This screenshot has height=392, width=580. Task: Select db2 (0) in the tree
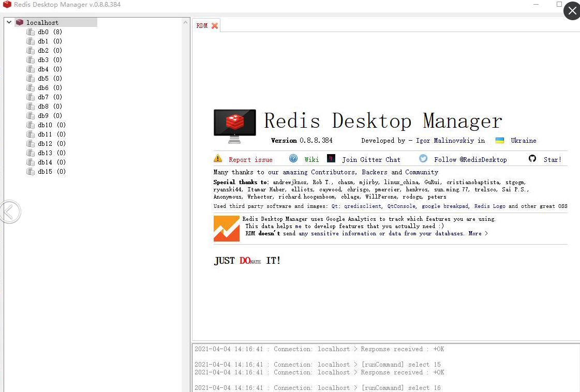50,50
